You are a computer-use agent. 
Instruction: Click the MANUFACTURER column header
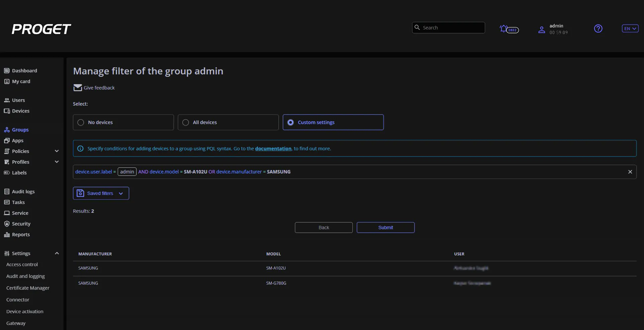(95, 254)
